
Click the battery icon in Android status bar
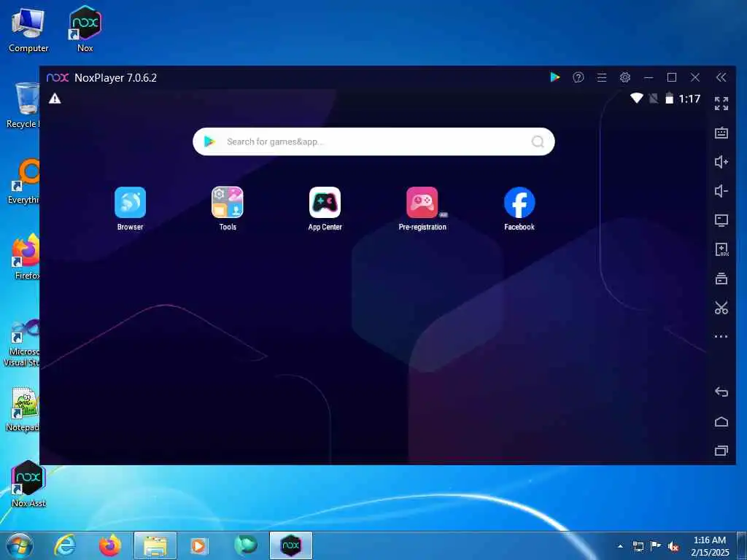pos(670,98)
